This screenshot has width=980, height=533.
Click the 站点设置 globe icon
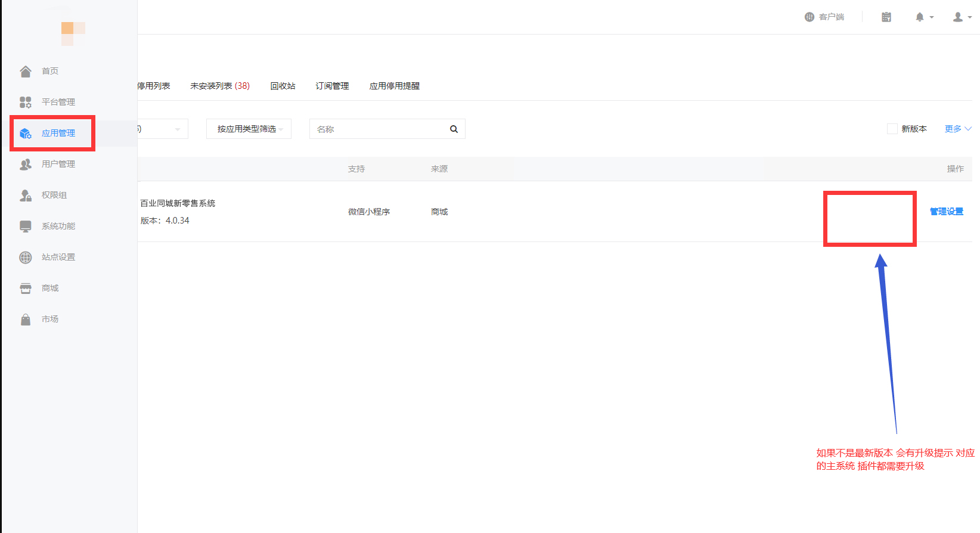pyautogui.click(x=26, y=258)
